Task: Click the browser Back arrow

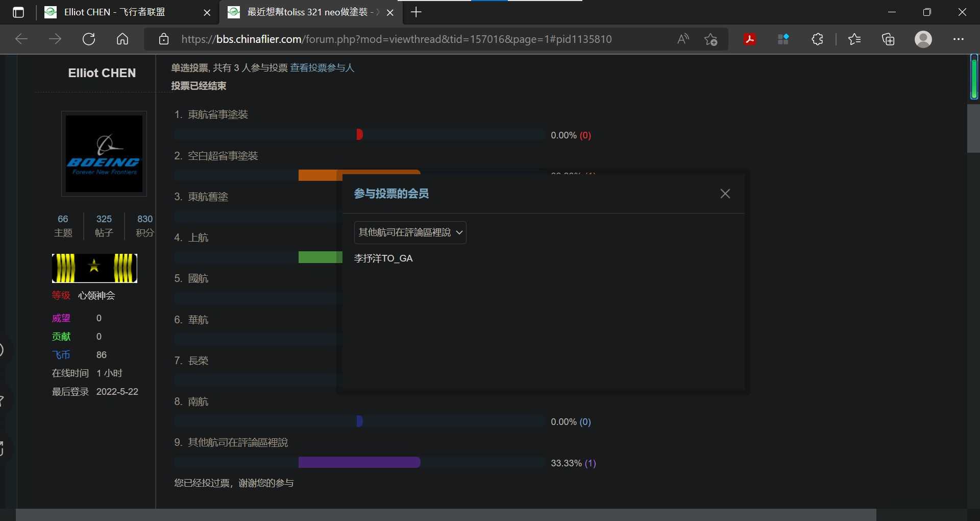Action: click(21, 39)
